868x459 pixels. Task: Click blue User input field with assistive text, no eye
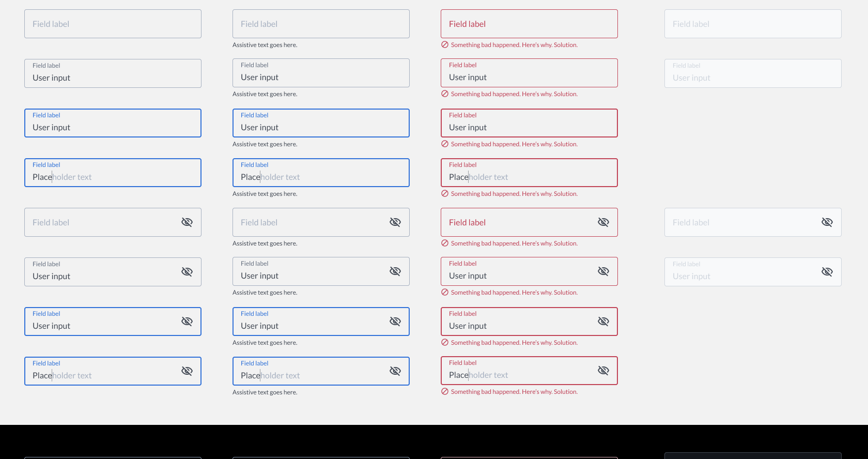coord(321,123)
